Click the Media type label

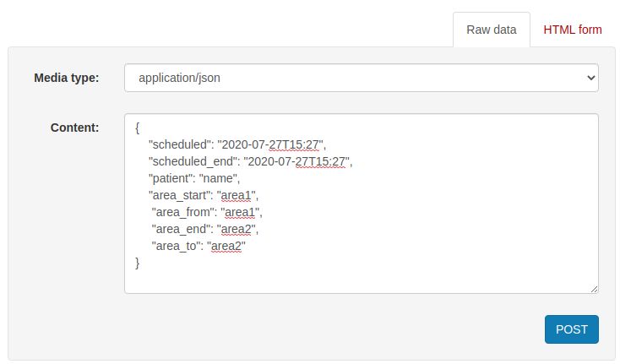point(67,78)
